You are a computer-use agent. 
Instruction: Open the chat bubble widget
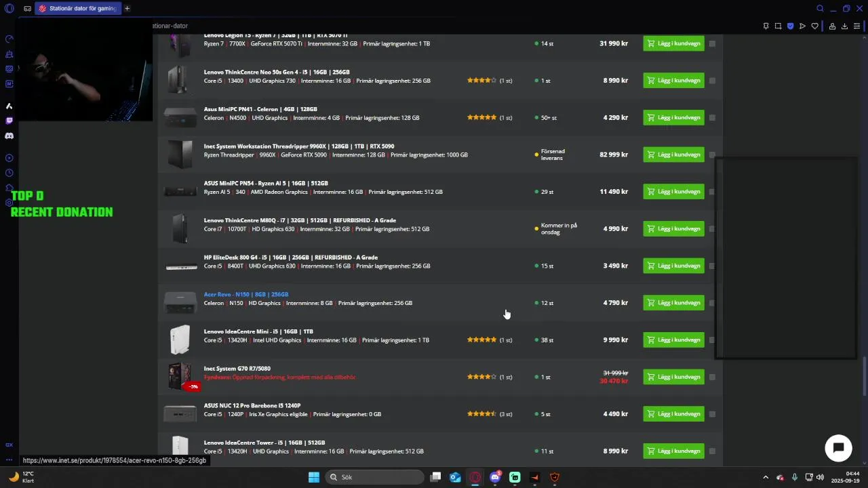[x=838, y=448]
